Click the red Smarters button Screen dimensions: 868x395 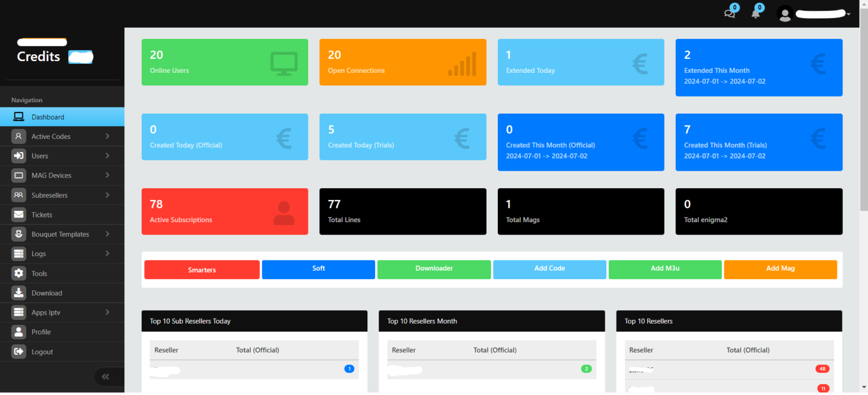[x=202, y=270]
